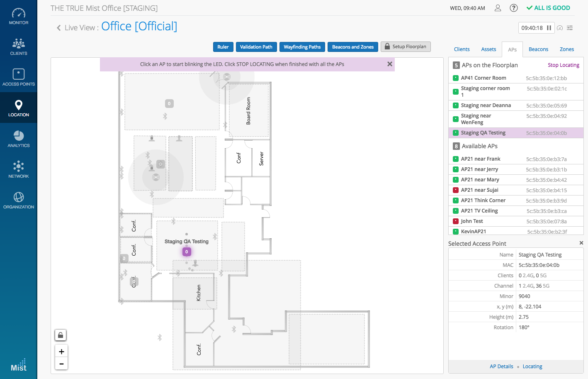
Task: Click the Office [Official] page title
Action: [139, 26]
